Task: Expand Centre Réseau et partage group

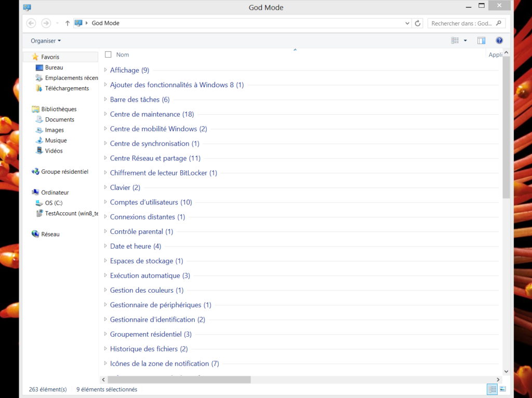Action: (x=105, y=158)
